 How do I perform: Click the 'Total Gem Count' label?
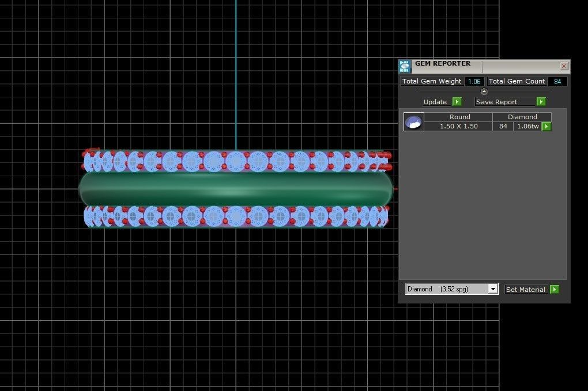(517, 81)
